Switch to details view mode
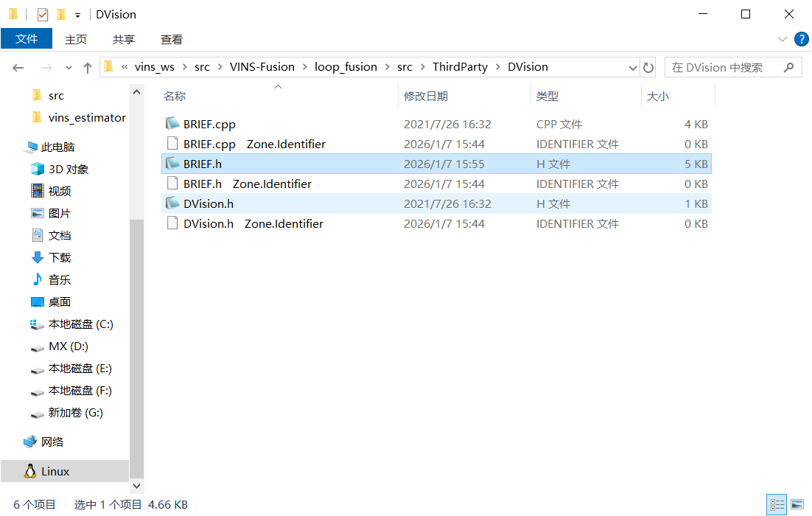This screenshot has width=812, height=516. point(777,505)
